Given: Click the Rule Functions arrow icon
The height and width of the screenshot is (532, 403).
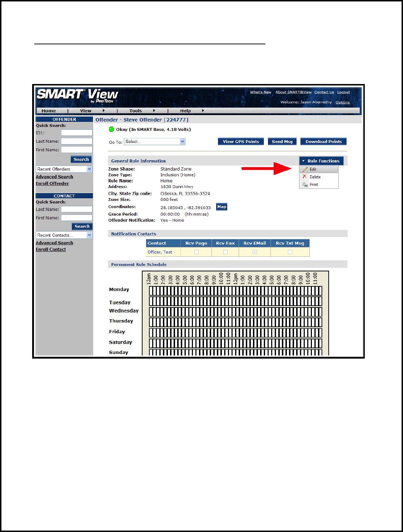Looking at the screenshot, I should pos(303,161).
